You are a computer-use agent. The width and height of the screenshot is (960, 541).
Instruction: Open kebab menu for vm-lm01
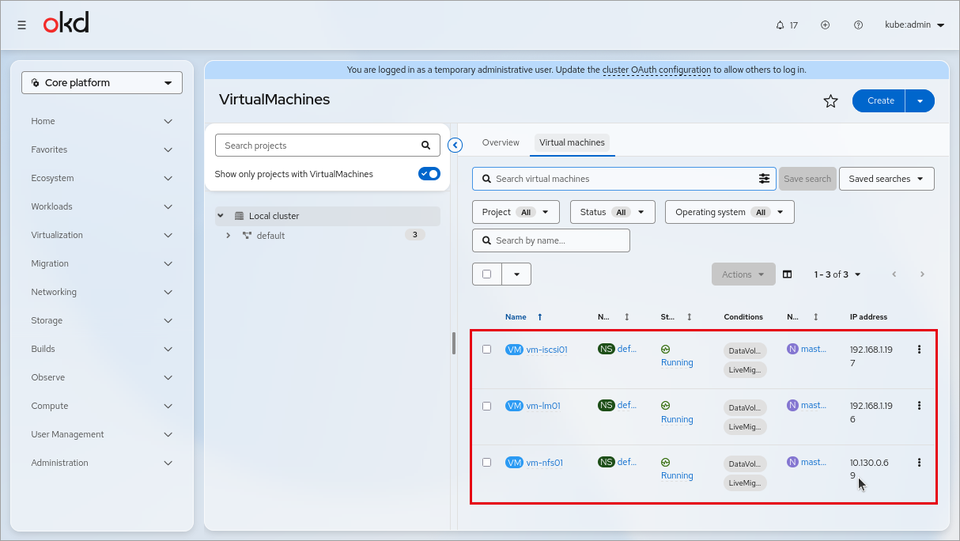click(919, 406)
